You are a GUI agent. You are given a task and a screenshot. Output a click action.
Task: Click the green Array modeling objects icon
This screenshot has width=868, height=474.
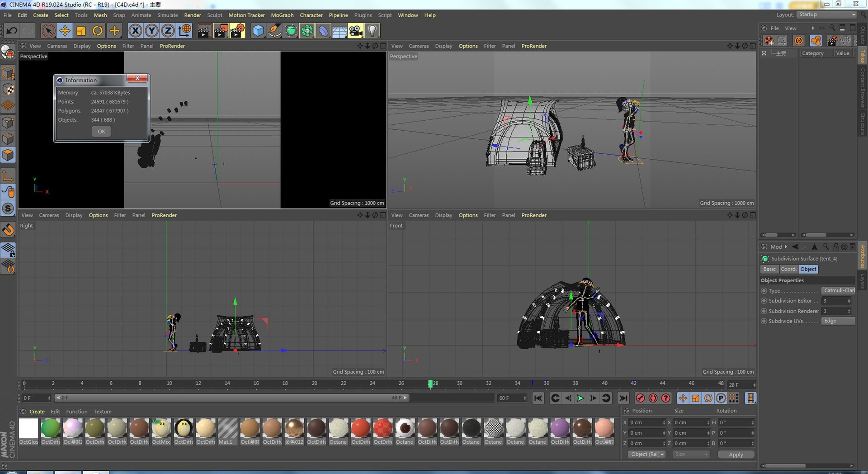tap(307, 31)
